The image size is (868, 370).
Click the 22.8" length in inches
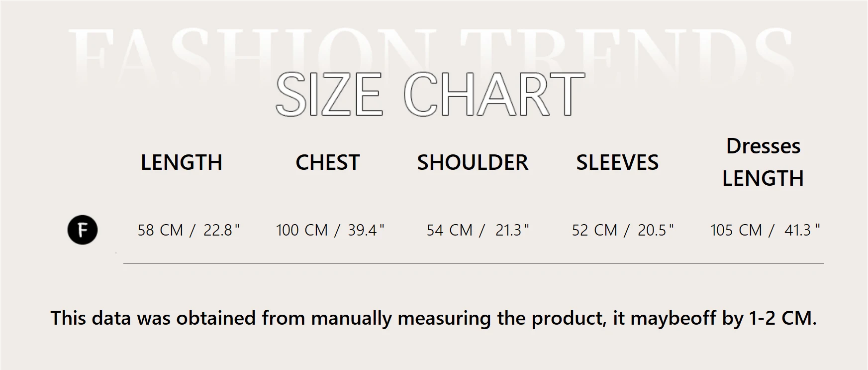point(221,230)
